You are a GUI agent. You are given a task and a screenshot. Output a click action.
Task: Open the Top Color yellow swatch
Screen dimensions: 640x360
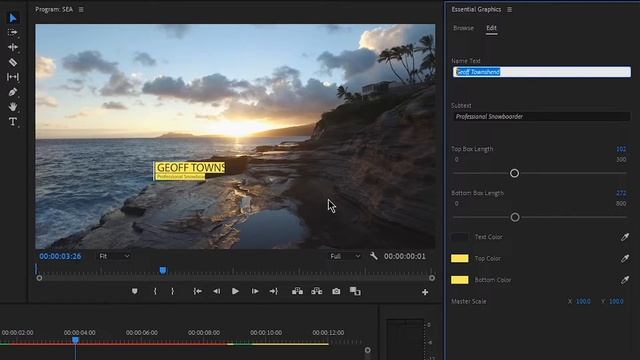pyautogui.click(x=460, y=258)
